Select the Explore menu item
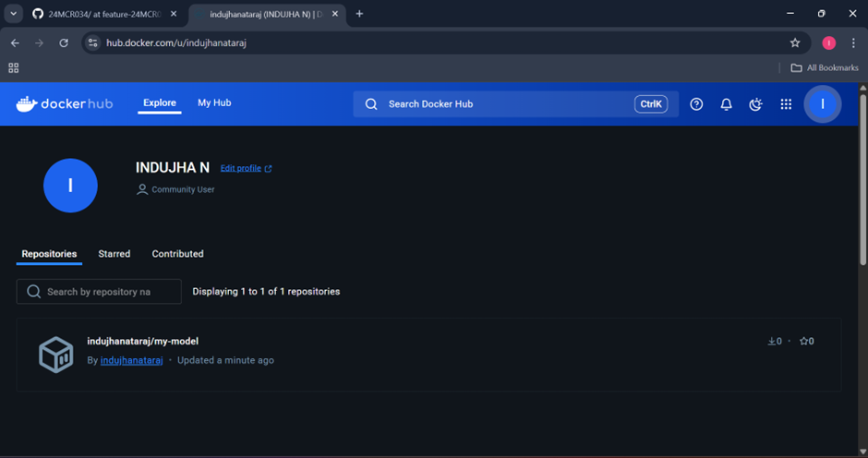This screenshot has width=868, height=458. pyautogui.click(x=160, y=103)
